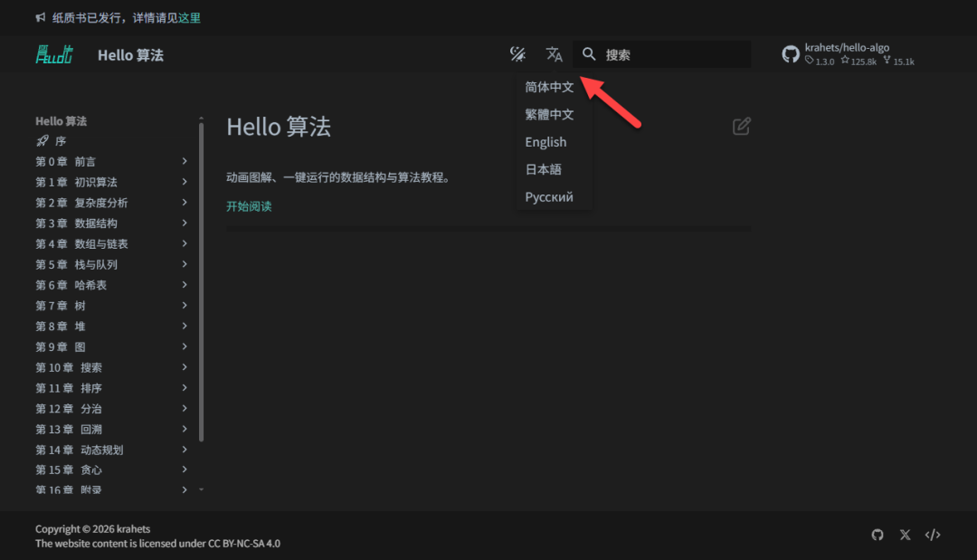Choose 日本語 in the language dropdown
977x560 pixels.
point(544,169)
